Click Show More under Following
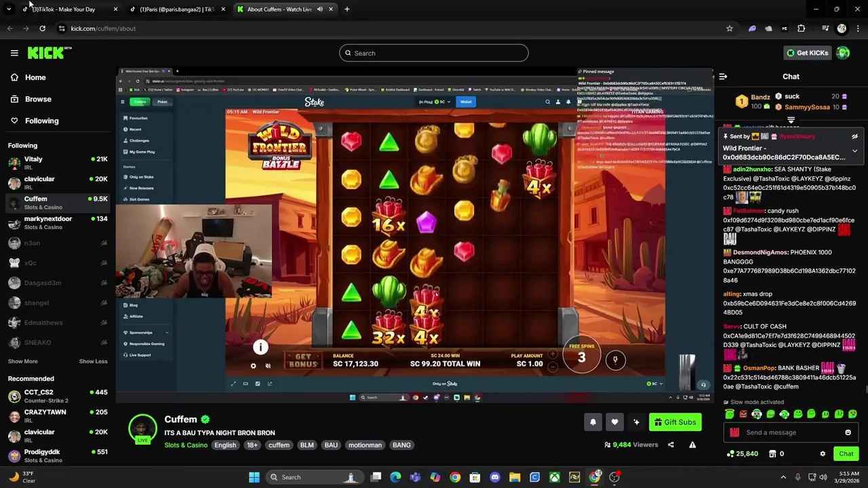 (x=23, y=361)
